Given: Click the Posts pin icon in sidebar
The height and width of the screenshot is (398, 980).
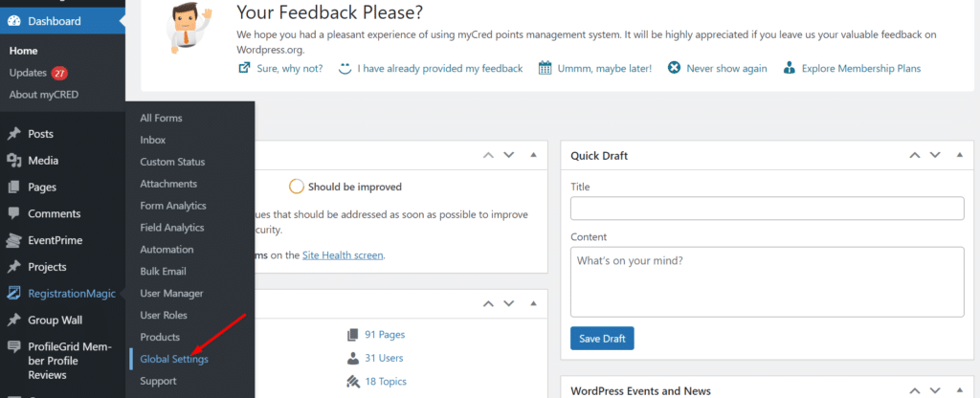Looking at the screenshot, I should click(x=14, y=134).
